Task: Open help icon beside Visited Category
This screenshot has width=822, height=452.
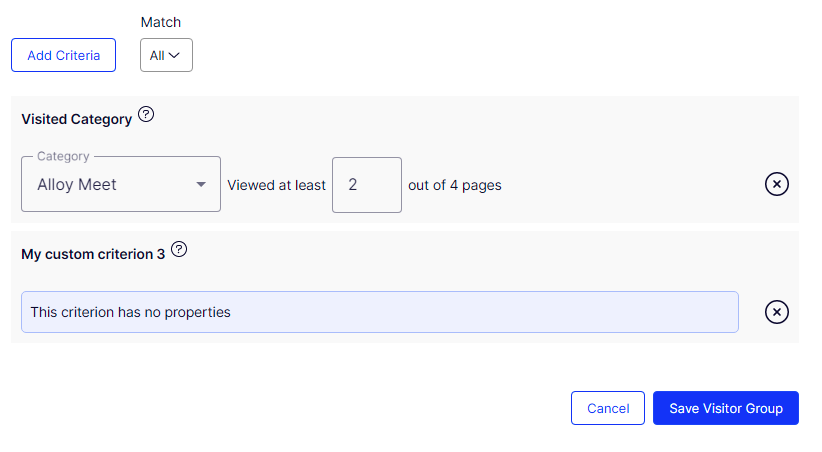Action: coord(146,115)
